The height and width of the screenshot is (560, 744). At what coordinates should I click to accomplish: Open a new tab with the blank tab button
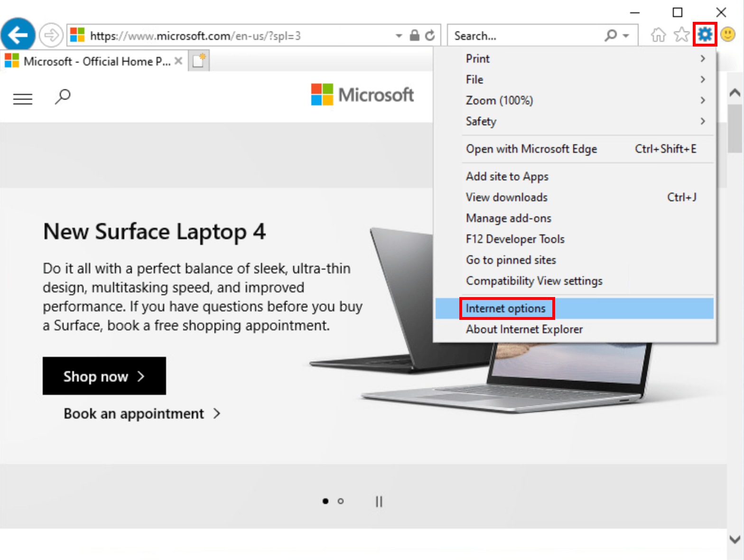(x=199, y=61)
